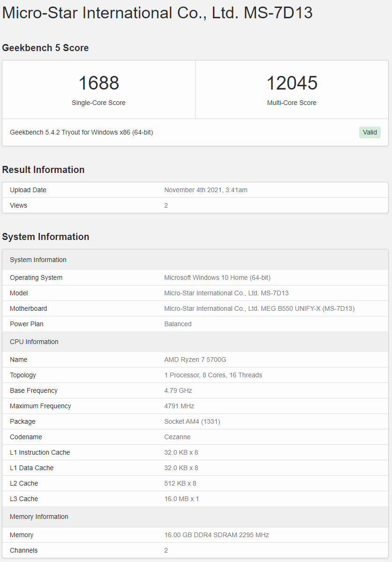Click the Views row label
Screen dimensions: 392x562
pyautogui.click(x=18, y=205)
